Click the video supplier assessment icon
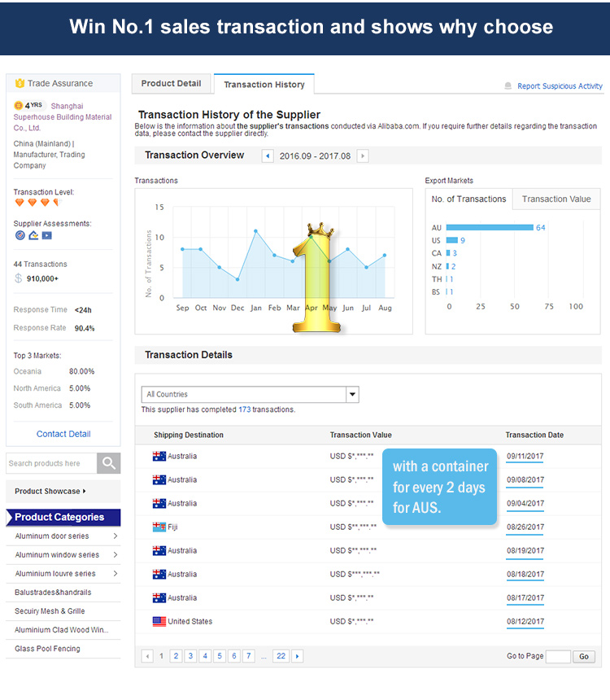The image size is (610, 700). tap(47, 235)
